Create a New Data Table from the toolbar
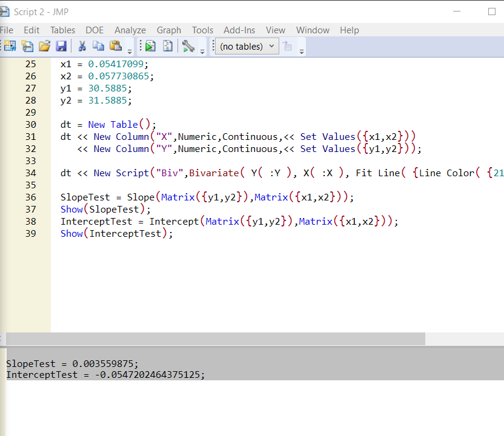 (9, 45)
